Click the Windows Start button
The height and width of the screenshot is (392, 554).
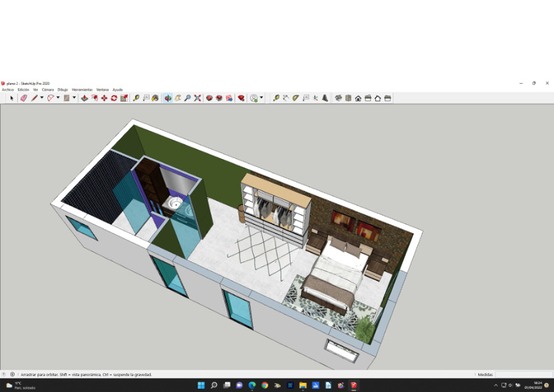pos(201,385)
